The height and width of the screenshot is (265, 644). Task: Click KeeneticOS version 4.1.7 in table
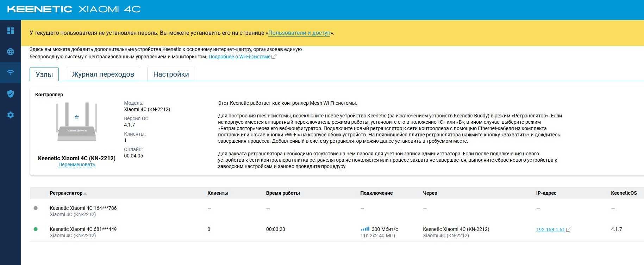point(617,229)
